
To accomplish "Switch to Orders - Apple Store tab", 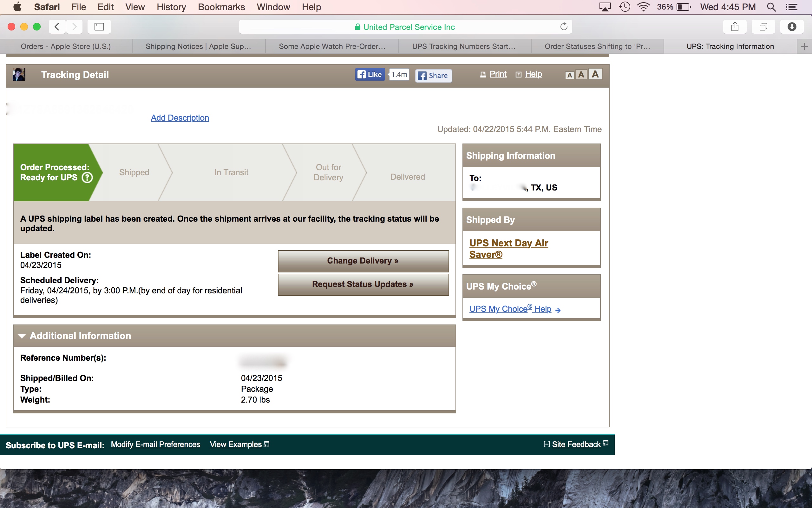I will coord(66,46).
